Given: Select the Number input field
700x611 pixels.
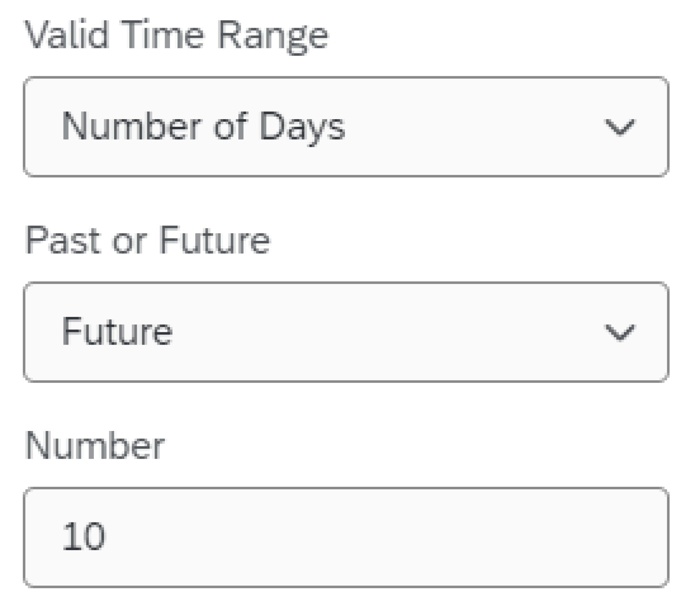Looking at the screenshot, I should (346, 536).
